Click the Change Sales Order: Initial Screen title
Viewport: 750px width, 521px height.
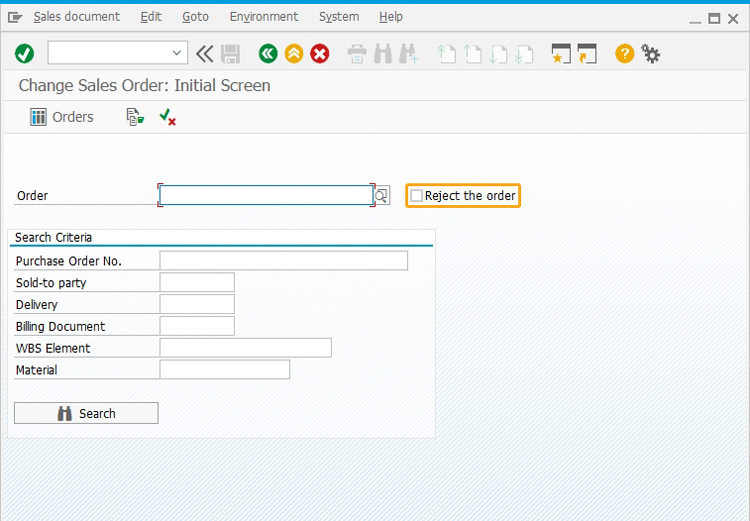click(144, 85)
